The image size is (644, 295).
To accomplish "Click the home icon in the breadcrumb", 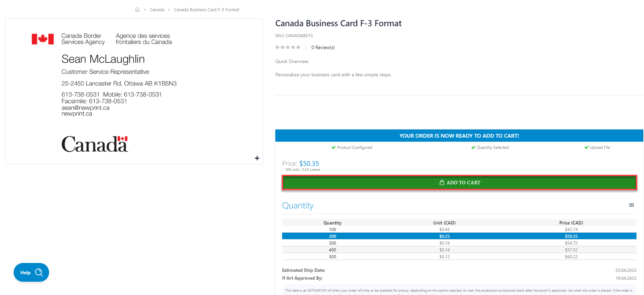I will pyautogui.click(x=137, y=10).
